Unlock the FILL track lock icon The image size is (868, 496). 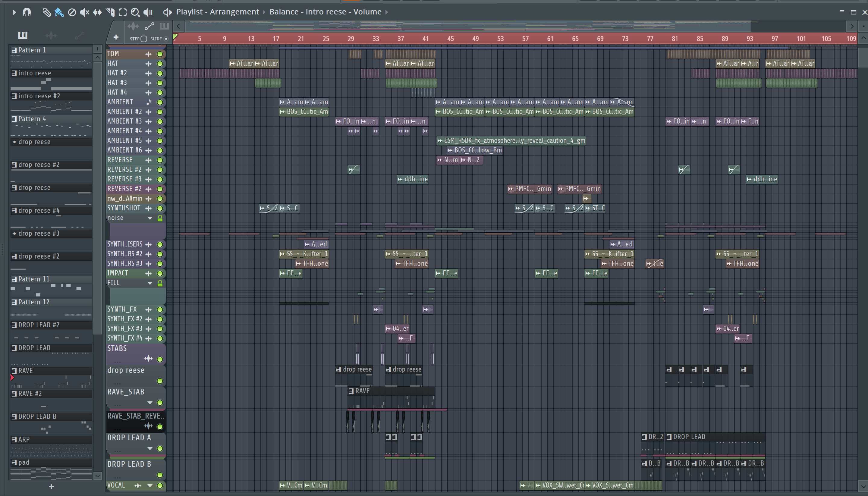pyautogui.click(x=160, y=284)
